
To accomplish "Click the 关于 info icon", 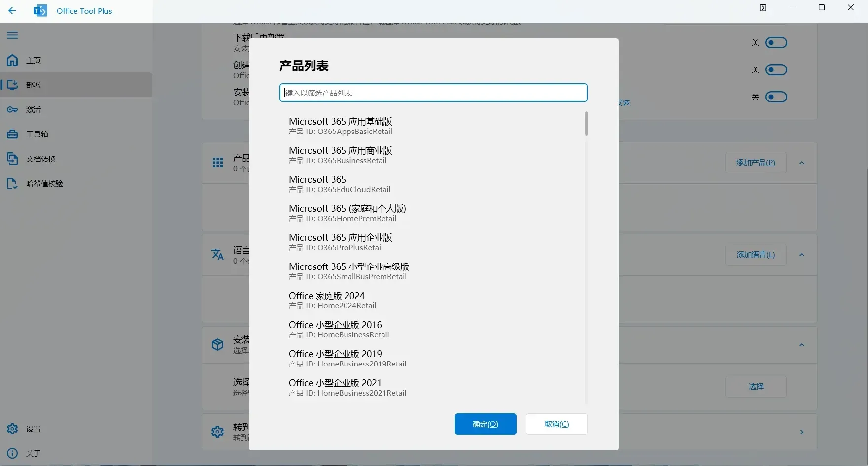I will [12, 453].
